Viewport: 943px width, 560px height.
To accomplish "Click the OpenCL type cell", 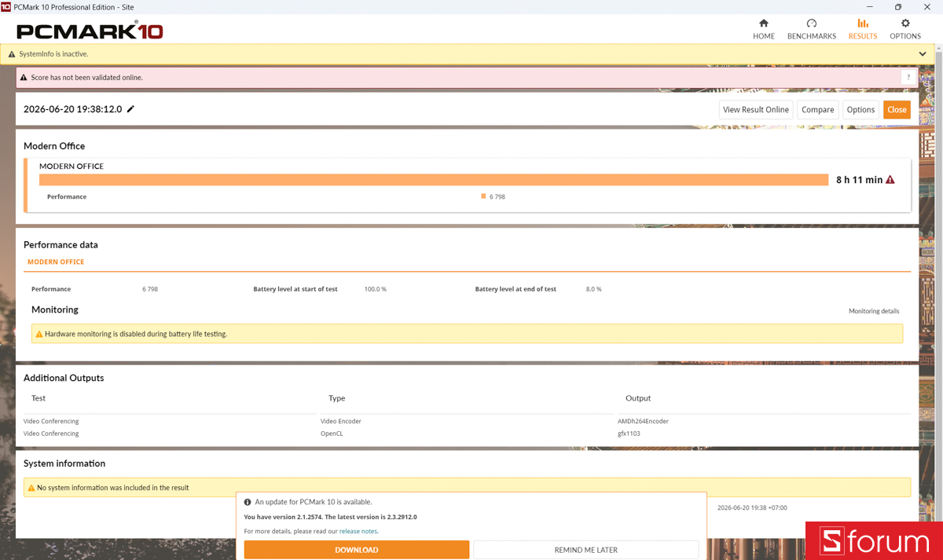I will point(332,434).
